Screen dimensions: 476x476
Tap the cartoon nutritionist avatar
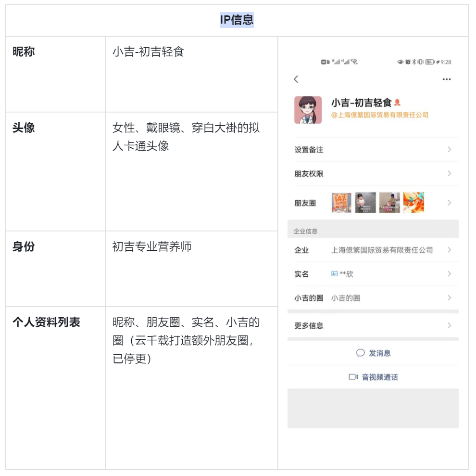(x=308, y=110)
